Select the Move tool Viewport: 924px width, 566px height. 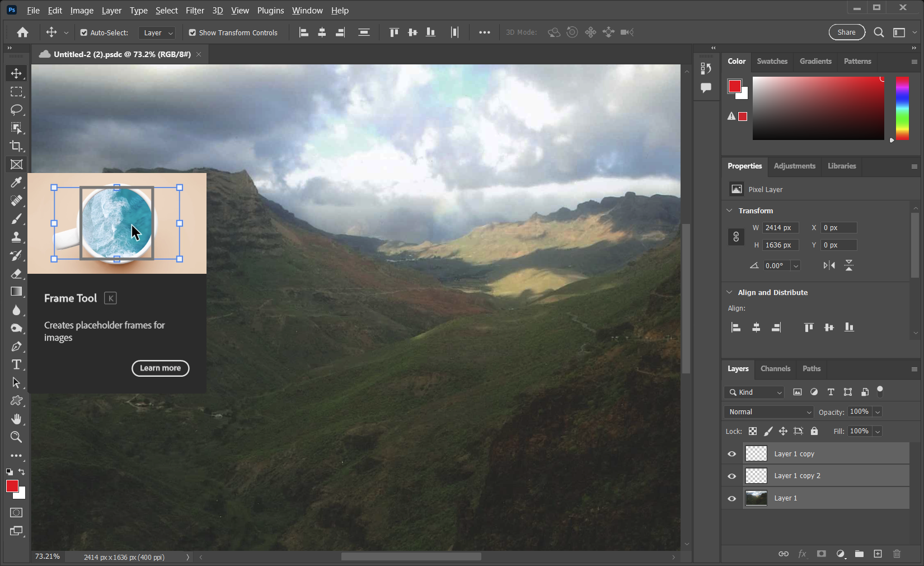point(16,73)
